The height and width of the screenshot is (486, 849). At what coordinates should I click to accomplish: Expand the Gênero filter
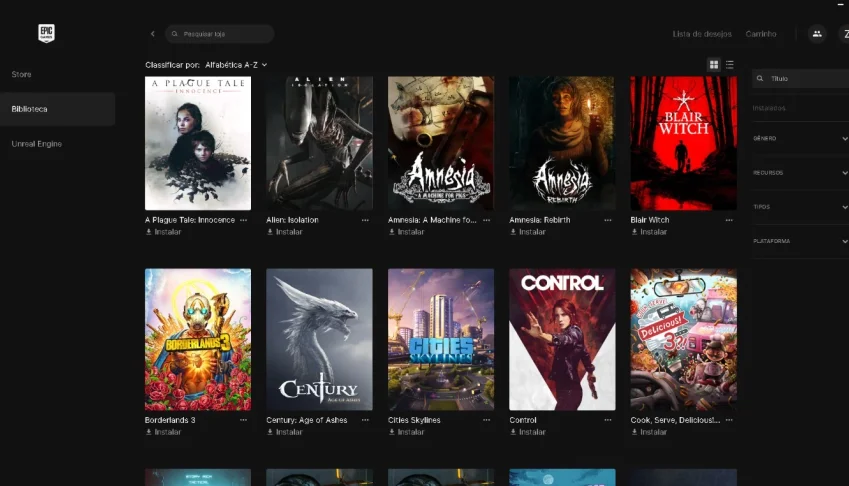(800, 139)
